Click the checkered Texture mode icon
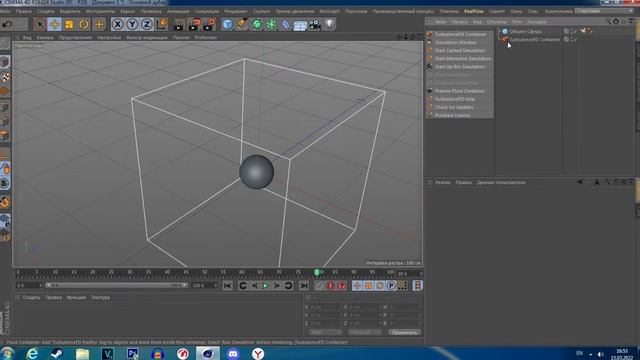The width and height of the screenshot is (640, 360). [5, 77]
